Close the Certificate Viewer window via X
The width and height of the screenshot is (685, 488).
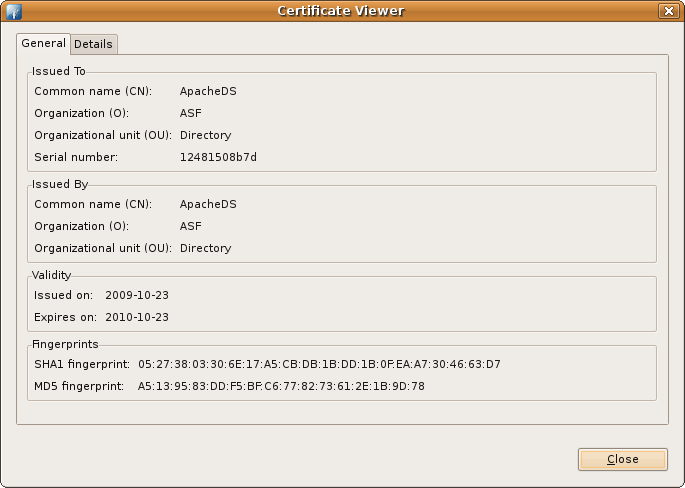click(x=668, y=11)
